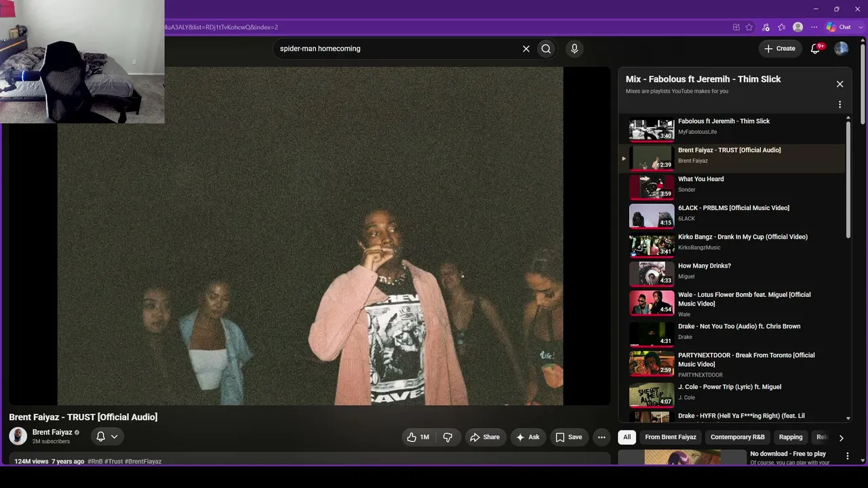Open the YouTube account avatar menu
The width and height of the screenshot is (868, 488).
tap(841, 48)
